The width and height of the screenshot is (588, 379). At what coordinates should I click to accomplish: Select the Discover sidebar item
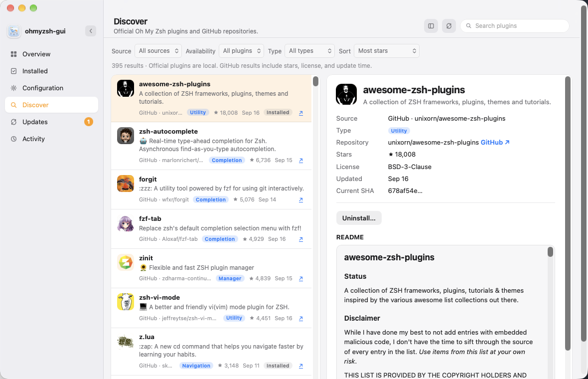click(51, 105)
